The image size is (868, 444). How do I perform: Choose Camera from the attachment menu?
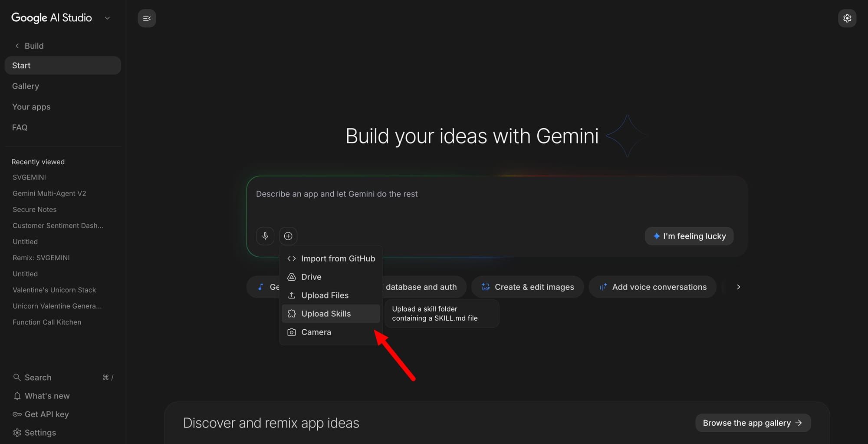(316, 332)
